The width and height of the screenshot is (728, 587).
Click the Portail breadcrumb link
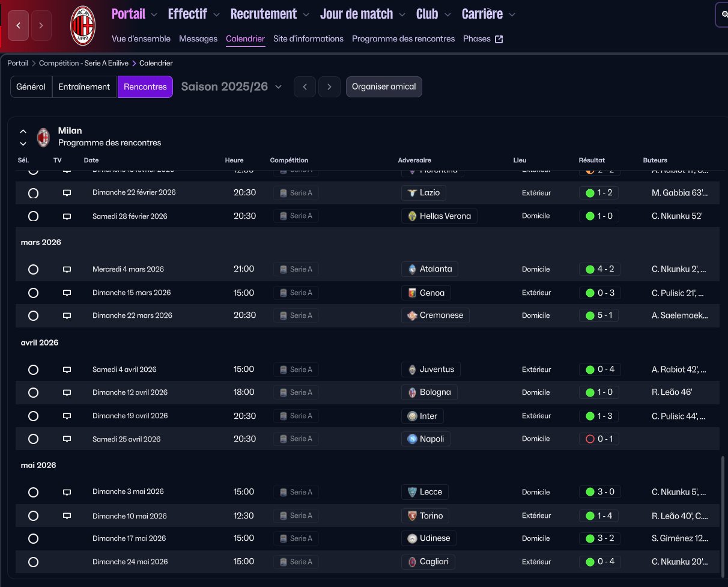[x=17, y=63]
